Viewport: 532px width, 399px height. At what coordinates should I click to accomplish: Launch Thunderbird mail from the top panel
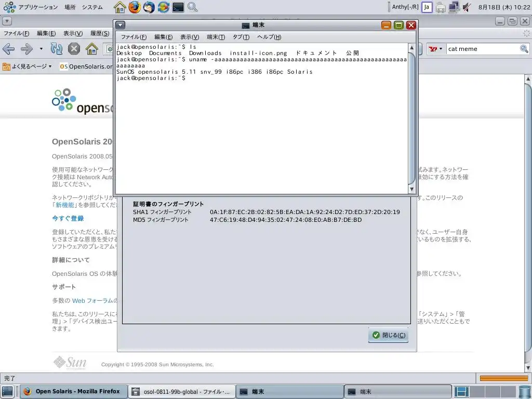coord(149,7)
